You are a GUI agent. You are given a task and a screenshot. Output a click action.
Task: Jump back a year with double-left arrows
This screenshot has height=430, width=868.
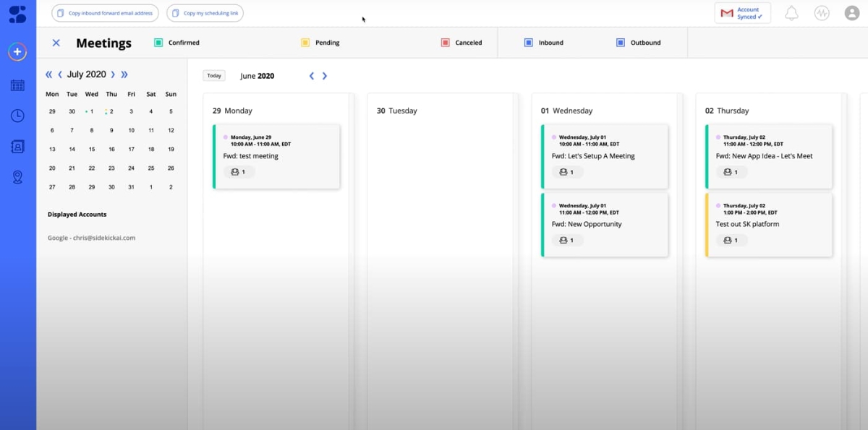[x=48, y=74]
